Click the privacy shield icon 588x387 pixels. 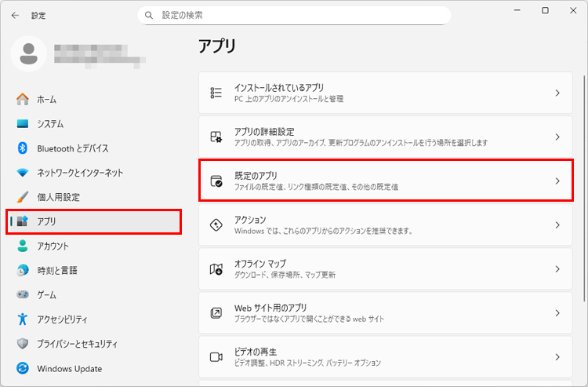tap(23, 344)
